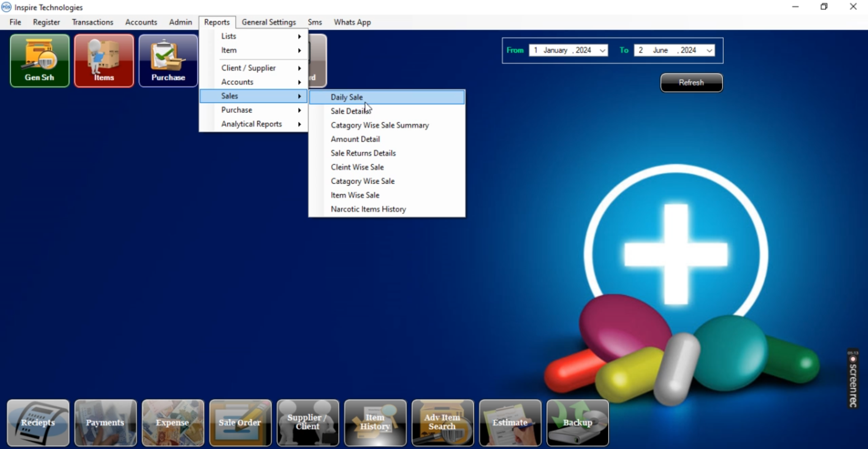
Task: Start a Backup using bottom tile
Action: (577, 423)
